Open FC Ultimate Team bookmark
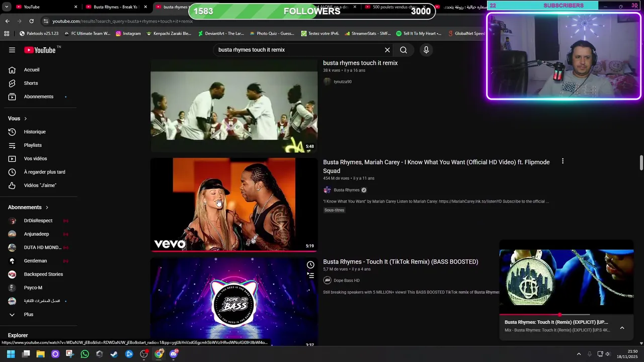The width and height of the screenshot is (644, 362). pos(87,34)
